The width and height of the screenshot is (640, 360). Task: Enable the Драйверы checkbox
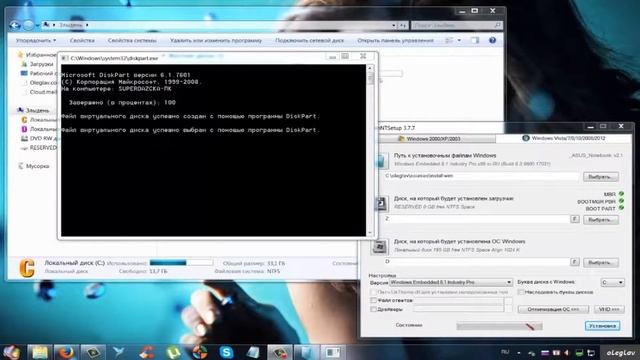pos(373,309)
